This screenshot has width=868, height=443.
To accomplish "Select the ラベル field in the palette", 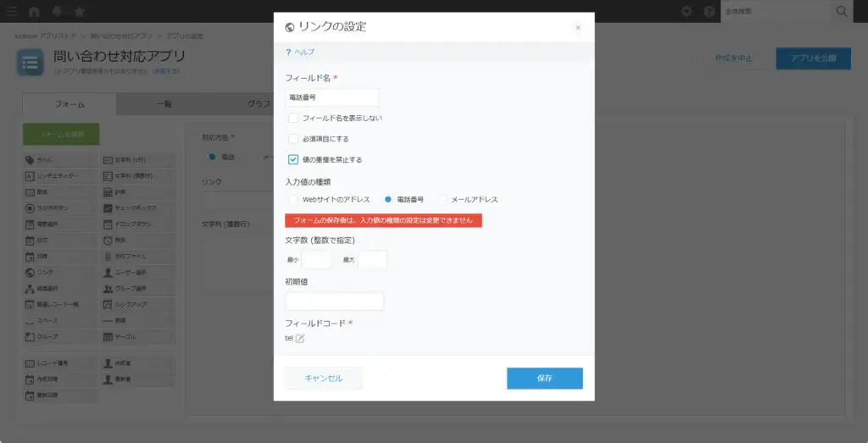I will (x=60, y=160).
